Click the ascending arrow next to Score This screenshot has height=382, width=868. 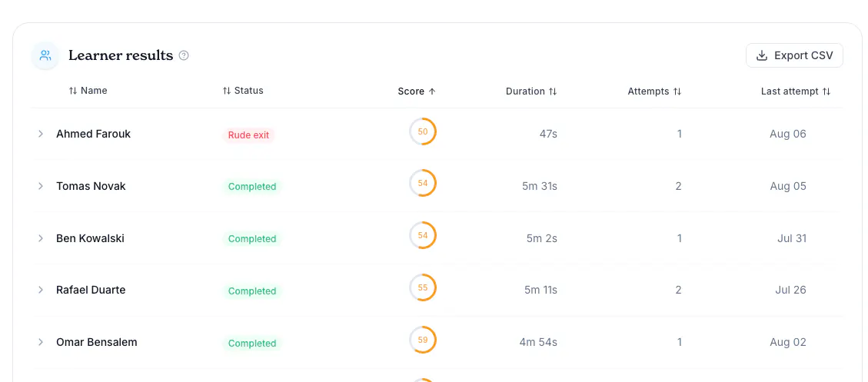pos(432,91)
